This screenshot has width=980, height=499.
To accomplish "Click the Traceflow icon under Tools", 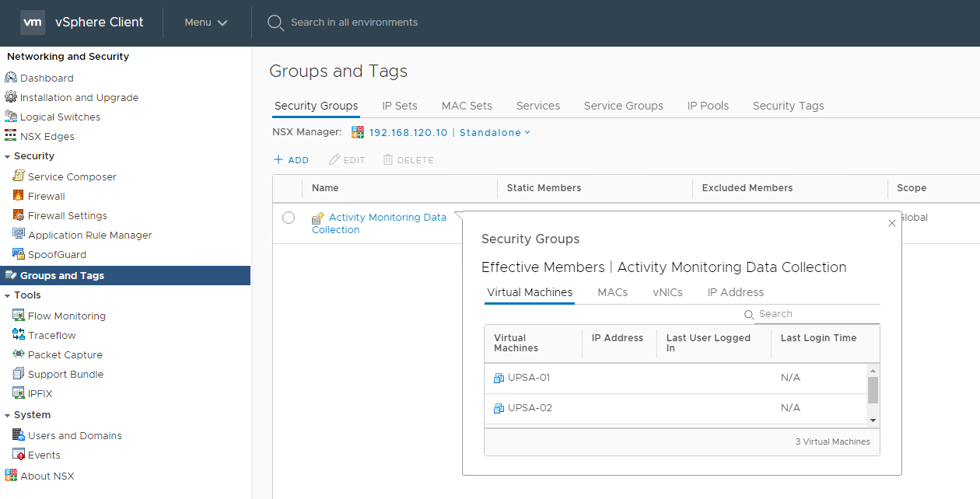I will point(19,335).
